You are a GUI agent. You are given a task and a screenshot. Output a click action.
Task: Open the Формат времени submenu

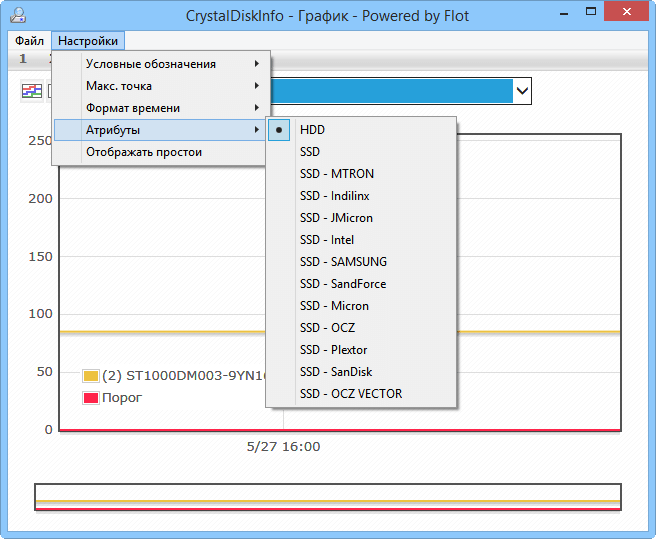[x=161, y=108]
